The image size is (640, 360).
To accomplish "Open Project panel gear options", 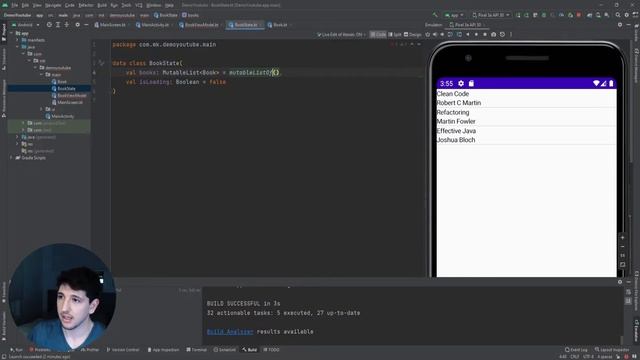I will (x=77, y=25).
